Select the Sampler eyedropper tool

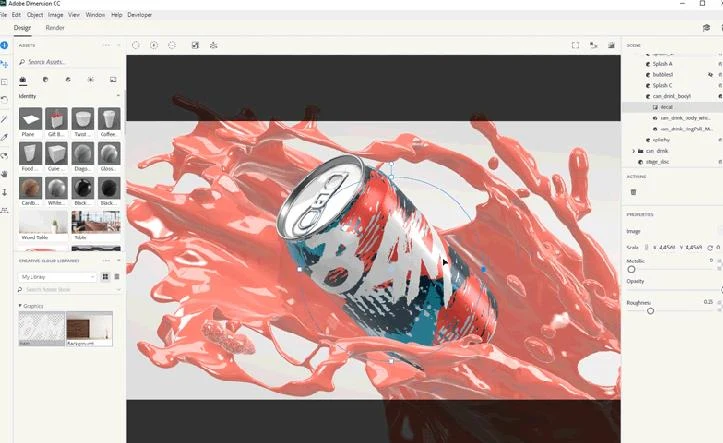(4, 137)
